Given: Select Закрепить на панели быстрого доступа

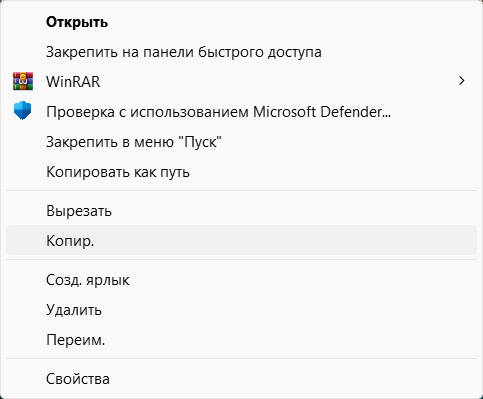Looking at the screenshot, I should click(x=241, y=52).
